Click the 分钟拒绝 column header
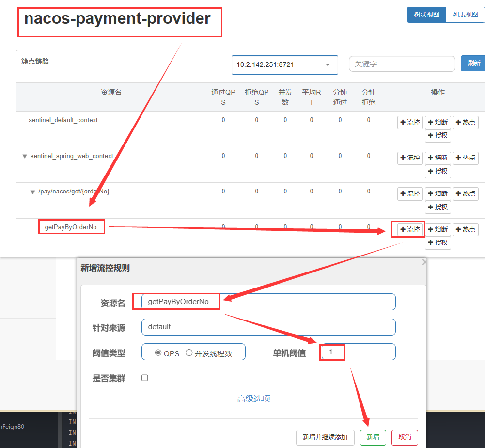 [369, 97]
